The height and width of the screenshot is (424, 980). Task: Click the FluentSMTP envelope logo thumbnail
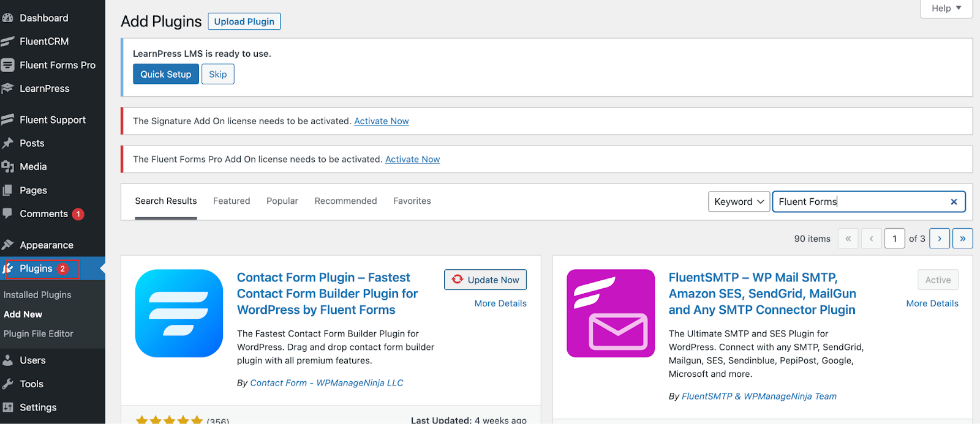[x=611, y=313]
